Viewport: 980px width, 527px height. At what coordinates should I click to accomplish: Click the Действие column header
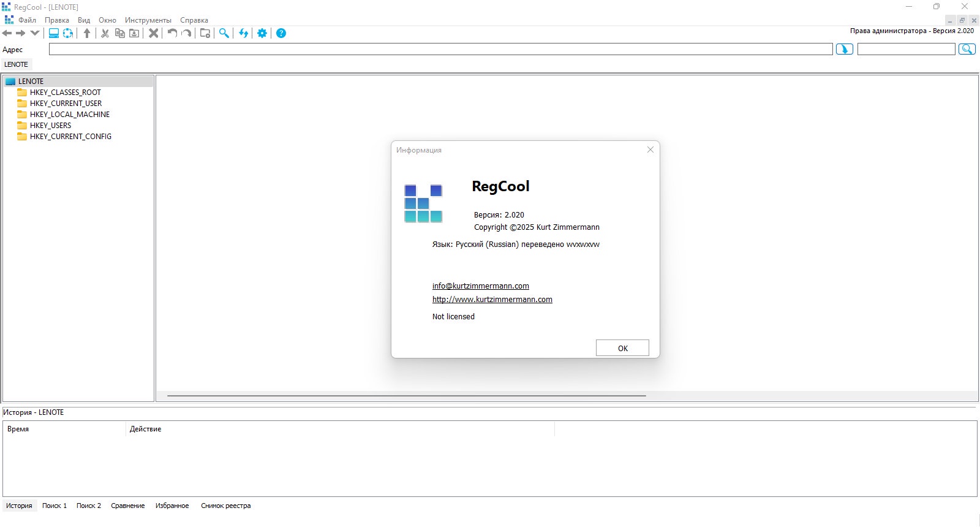(340, 429)
